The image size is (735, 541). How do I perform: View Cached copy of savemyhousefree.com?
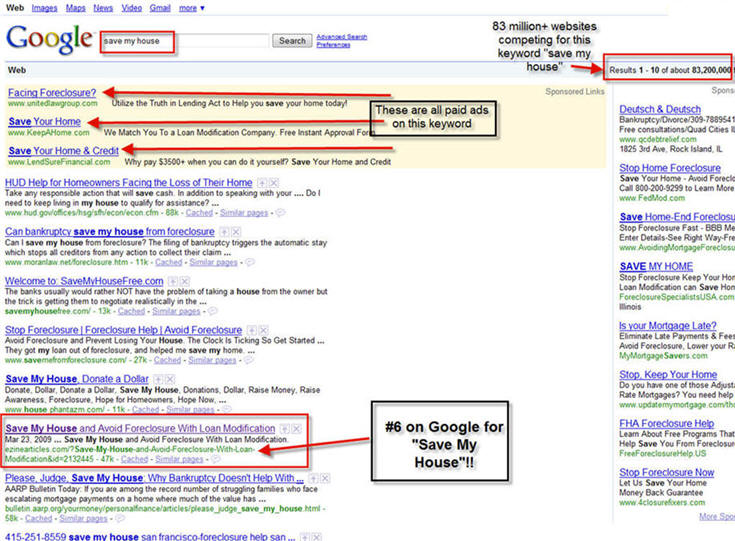point(131,311)
